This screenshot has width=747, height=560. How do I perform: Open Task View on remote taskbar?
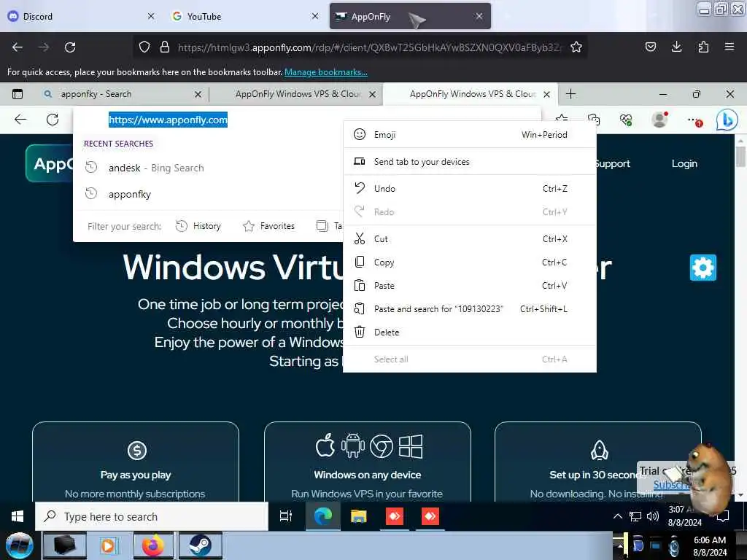coord(286,516)
